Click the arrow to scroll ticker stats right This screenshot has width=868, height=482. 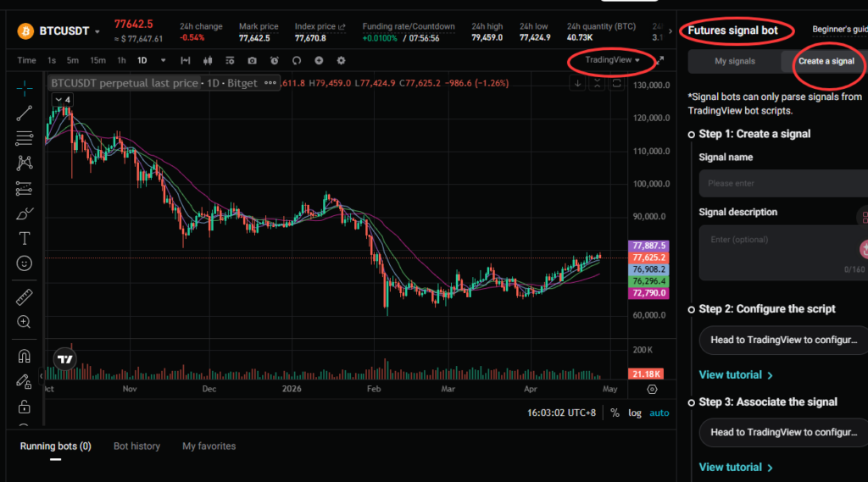(670, 31)
